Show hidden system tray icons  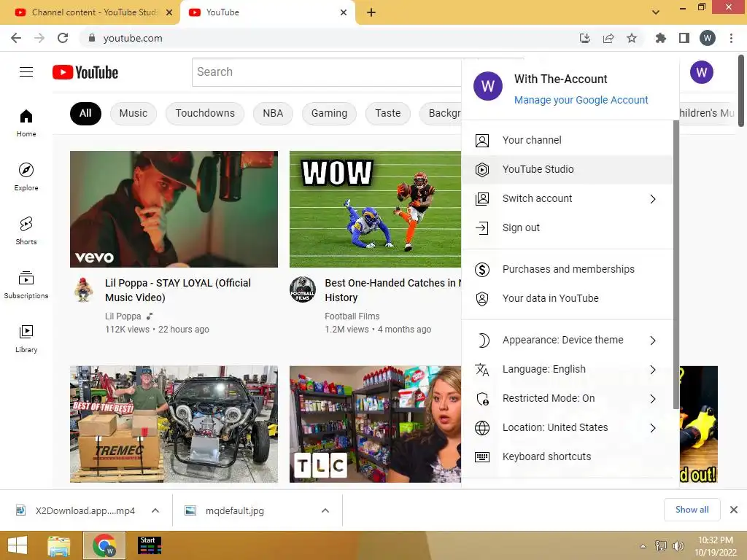[x=643, y=545]
